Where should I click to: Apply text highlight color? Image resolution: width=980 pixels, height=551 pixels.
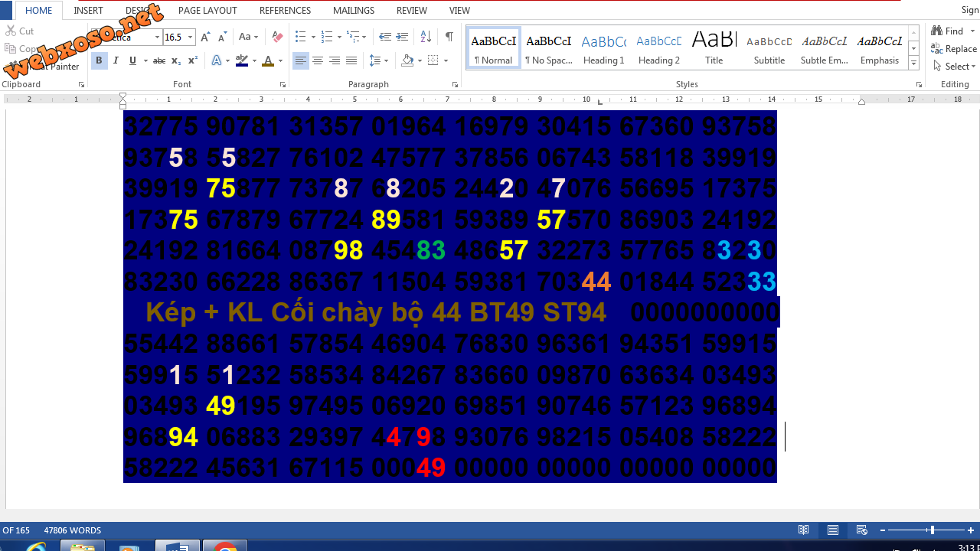click(x=242, y=60)
